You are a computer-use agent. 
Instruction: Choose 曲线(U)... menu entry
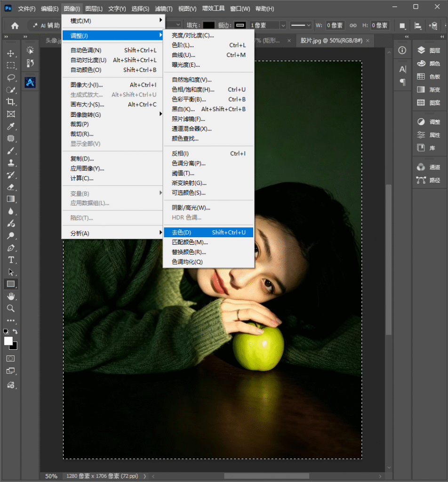(x=208, y=55)
